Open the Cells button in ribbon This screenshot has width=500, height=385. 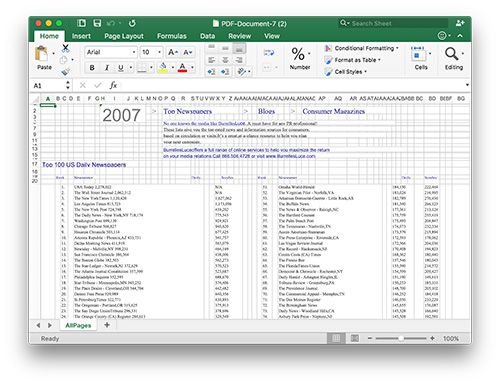[421, 58]
